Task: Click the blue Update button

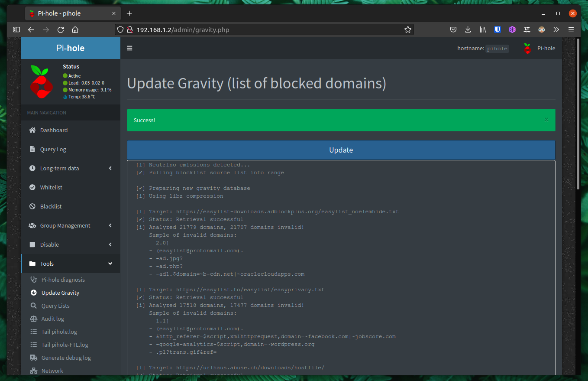Action: click(341, 150)
